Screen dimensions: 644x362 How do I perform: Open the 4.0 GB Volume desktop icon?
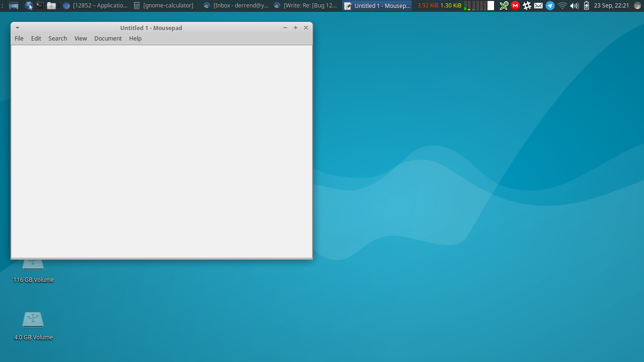tap(33, 321)
